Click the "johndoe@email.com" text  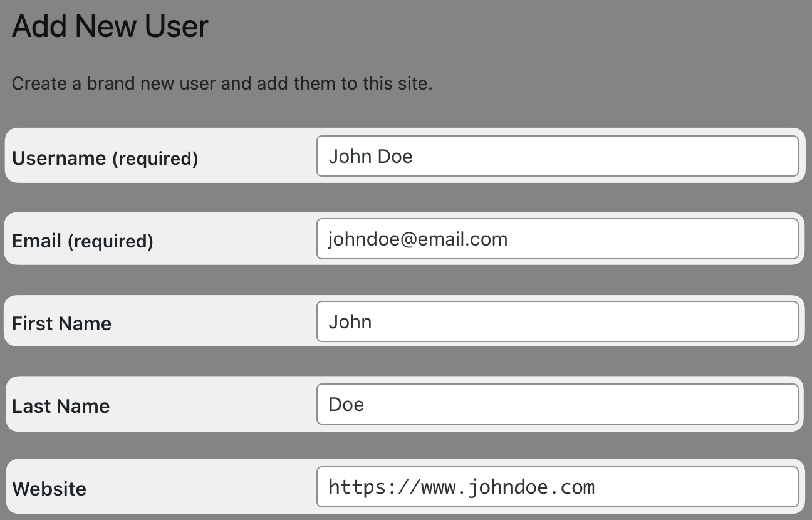[418, 239]
